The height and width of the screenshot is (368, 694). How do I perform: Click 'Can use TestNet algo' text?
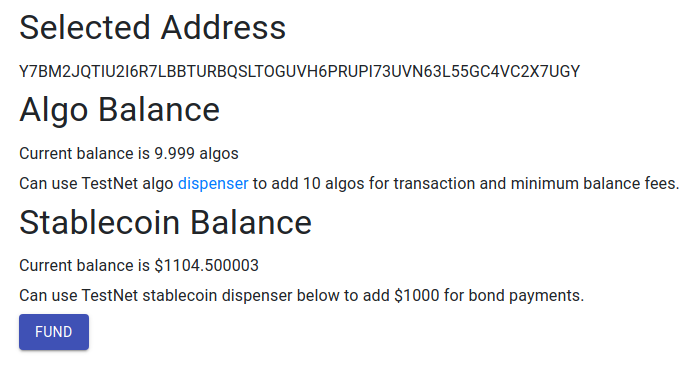pyautogui.click(x=96, y=183)
